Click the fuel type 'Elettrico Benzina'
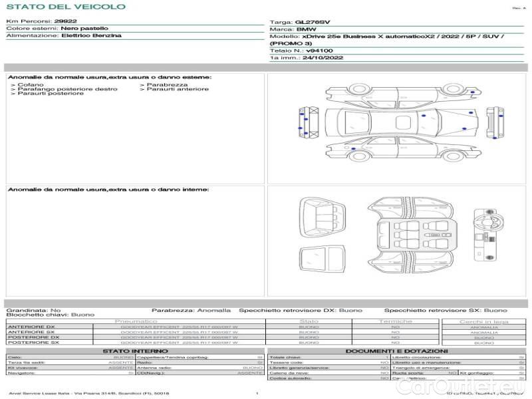Image resolution: width=532 pixels, height=399 pixels. [x=91, y=35]
